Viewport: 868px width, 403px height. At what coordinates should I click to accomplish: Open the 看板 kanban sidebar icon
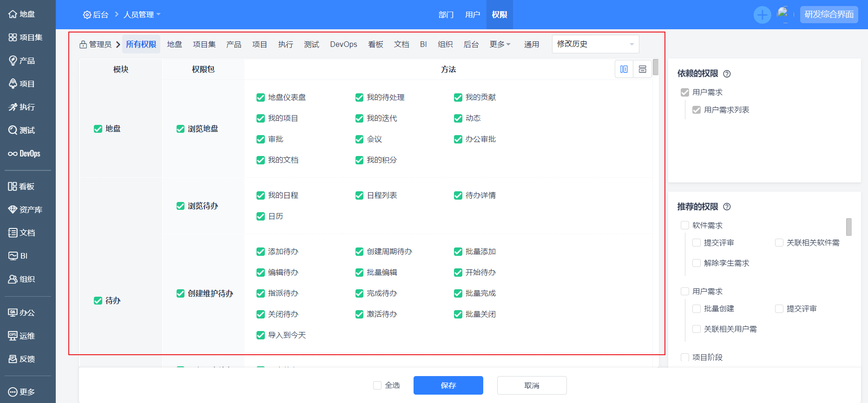13,187
